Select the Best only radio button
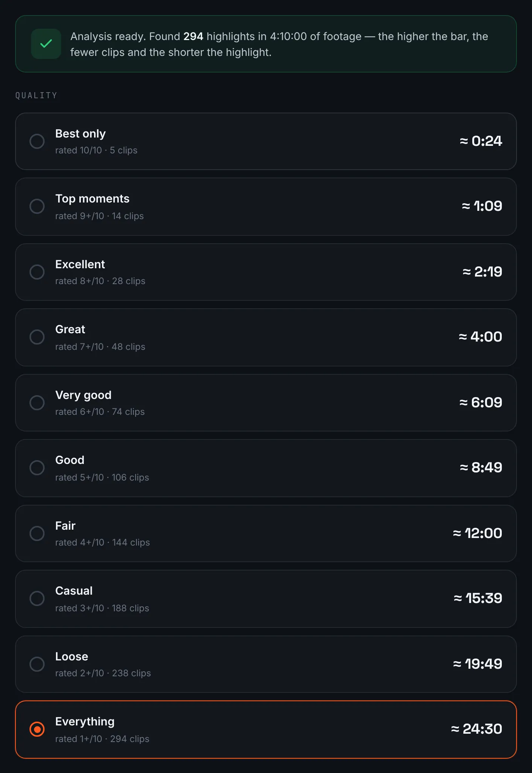The image size is (532, 773). (x=37, y=141)
